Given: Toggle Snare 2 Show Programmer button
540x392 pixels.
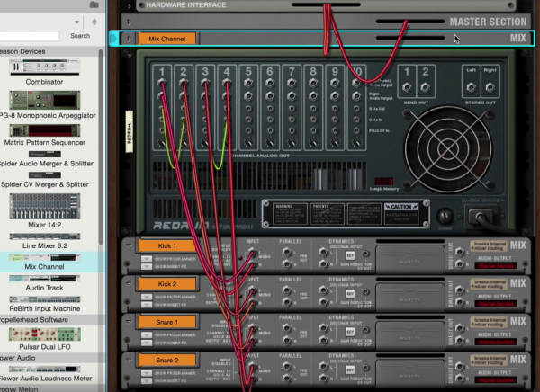Looking at the screenshot, I should [x=147, y=373].
